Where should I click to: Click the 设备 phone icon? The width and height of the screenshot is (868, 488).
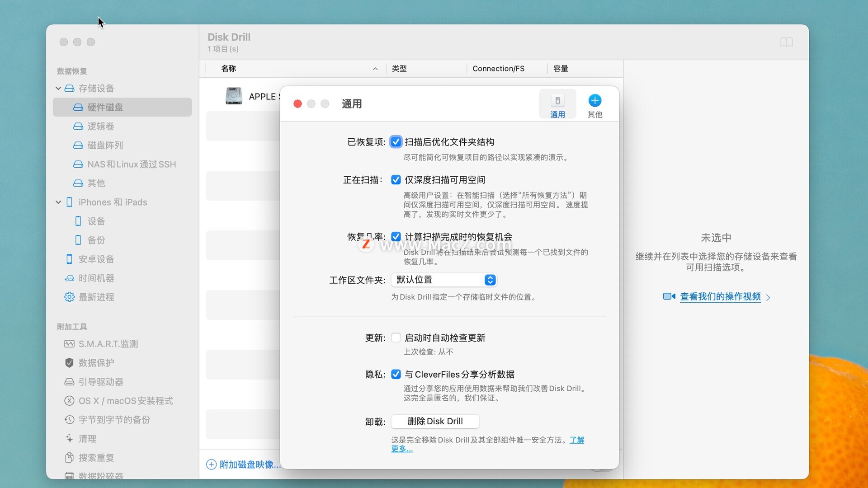click(x=78, y=221)
